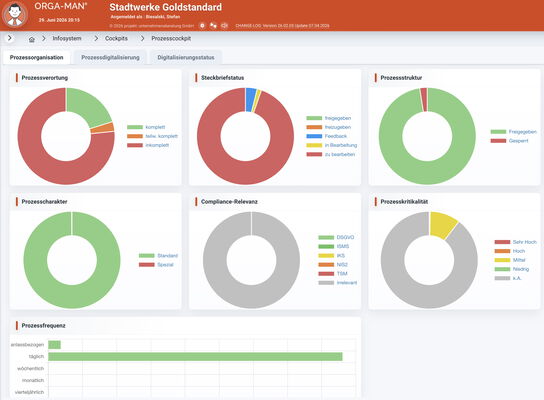Click the chevron before Infosystem breadcrumb
The width and height of the screenshot is (544, 400).
pos(44,39)
